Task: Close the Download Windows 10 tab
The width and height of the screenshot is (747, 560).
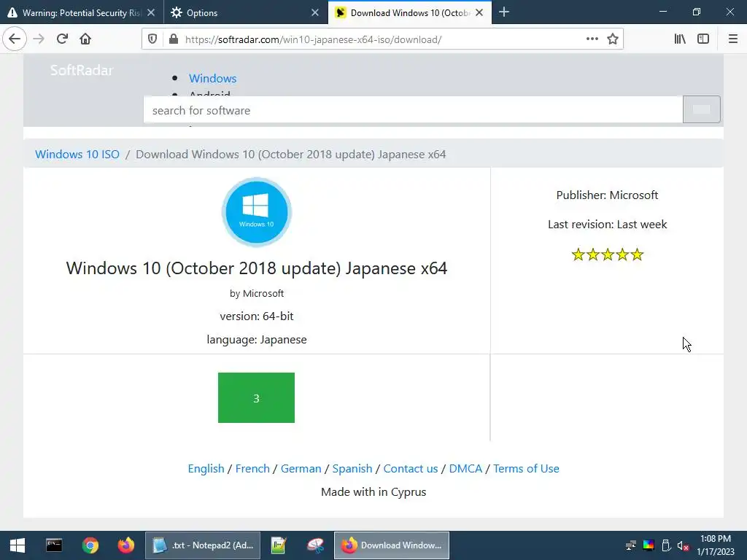Action: pos(479,13)
